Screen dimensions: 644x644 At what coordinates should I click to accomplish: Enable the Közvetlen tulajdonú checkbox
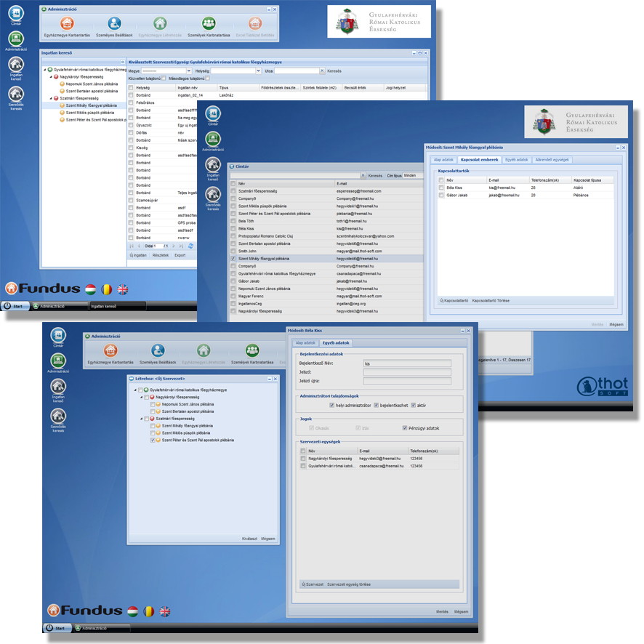click(164, 78)
